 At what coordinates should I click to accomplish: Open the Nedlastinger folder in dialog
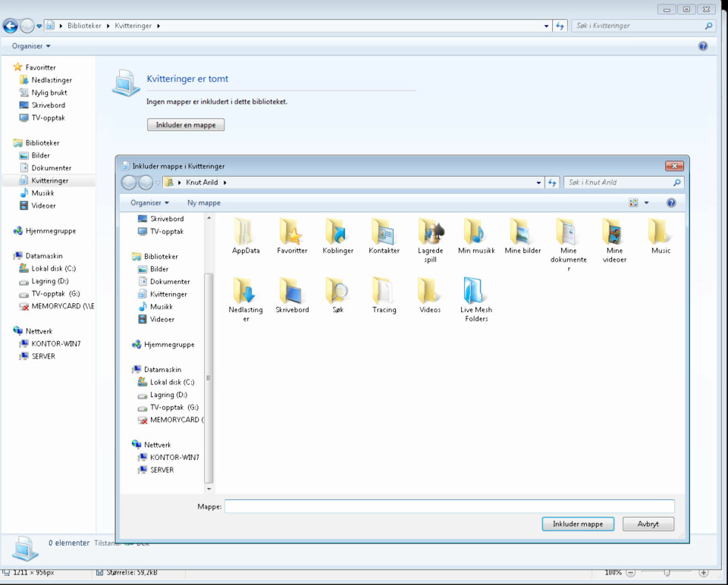(246, 290)
